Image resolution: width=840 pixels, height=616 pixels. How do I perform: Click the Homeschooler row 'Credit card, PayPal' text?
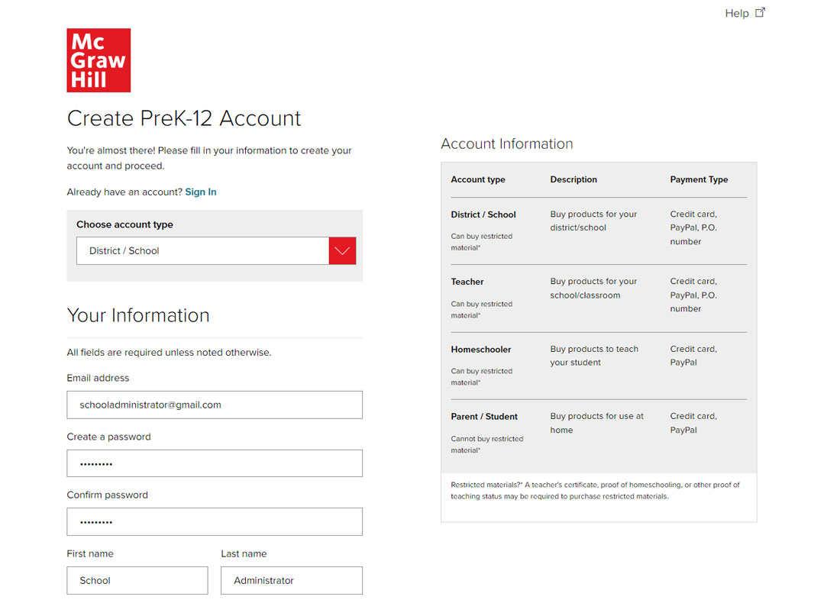coord(693,356)
